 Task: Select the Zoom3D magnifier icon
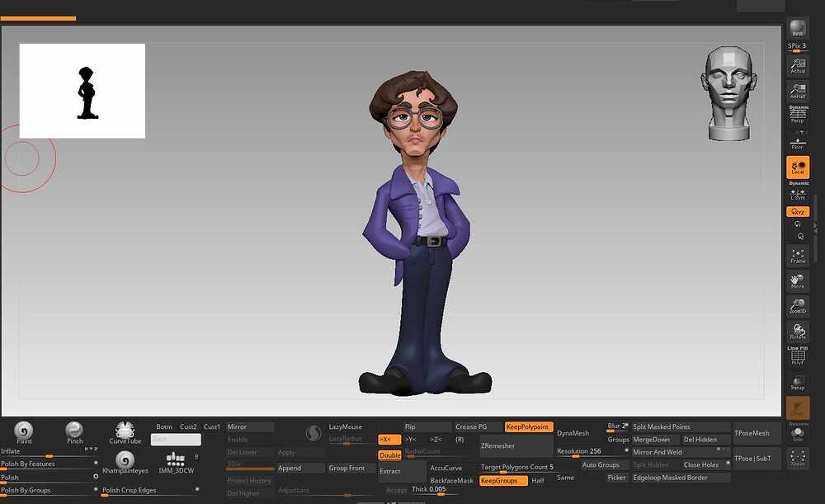[798, 306]
